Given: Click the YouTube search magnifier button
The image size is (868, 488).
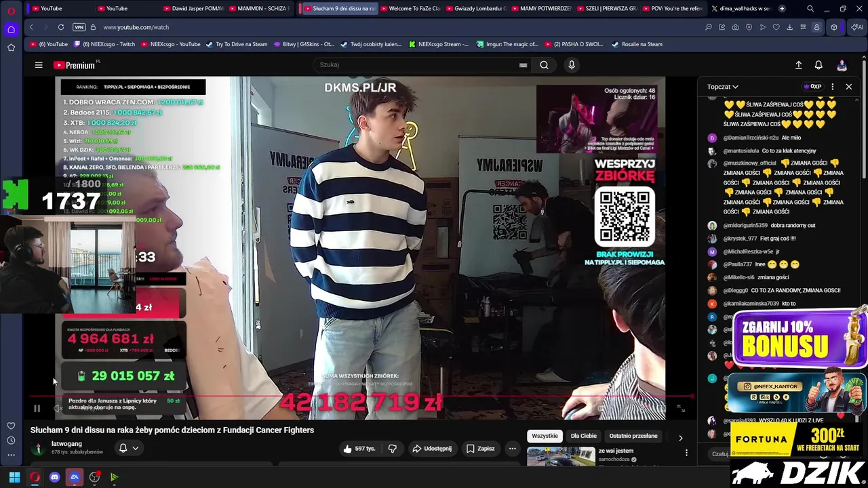Looking at the screenshot, I should point(544,65).
